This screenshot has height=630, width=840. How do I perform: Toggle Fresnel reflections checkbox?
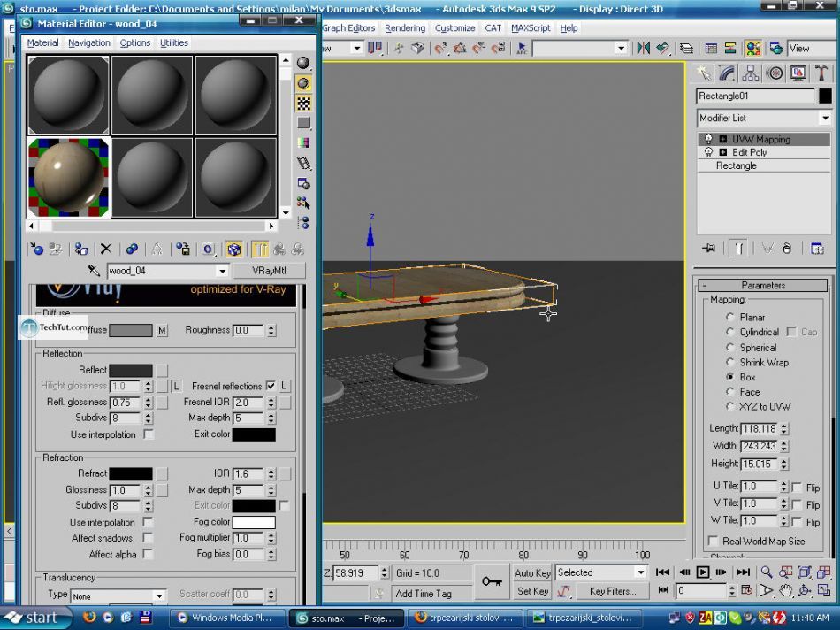coord(271,386)
